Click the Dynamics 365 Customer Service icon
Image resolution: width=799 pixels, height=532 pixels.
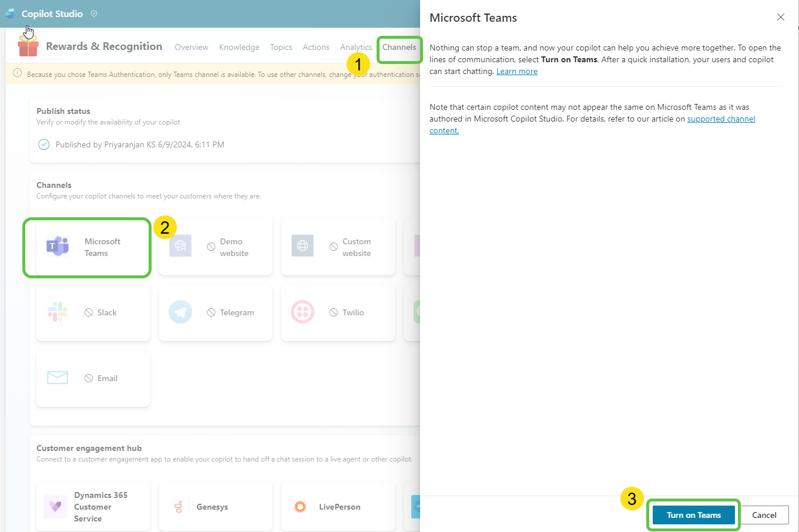pyautogui.click(x=55, y=507)
